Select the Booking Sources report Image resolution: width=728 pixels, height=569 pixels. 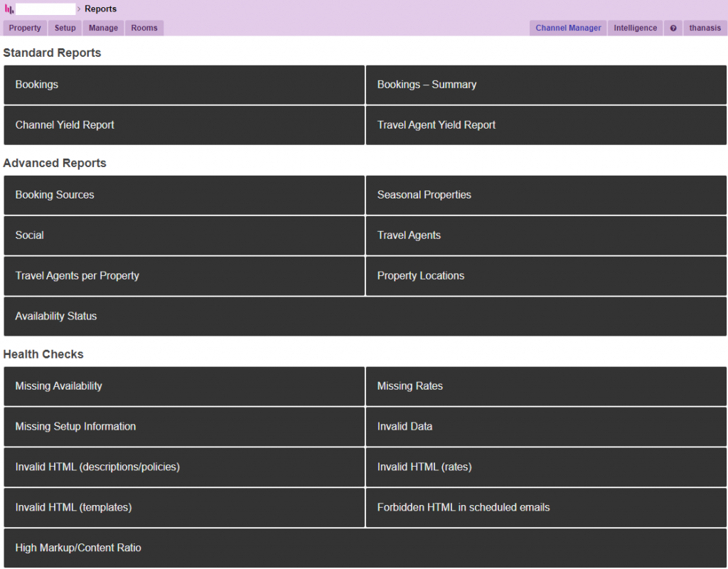pyautogui.click(x=184, y=195)
